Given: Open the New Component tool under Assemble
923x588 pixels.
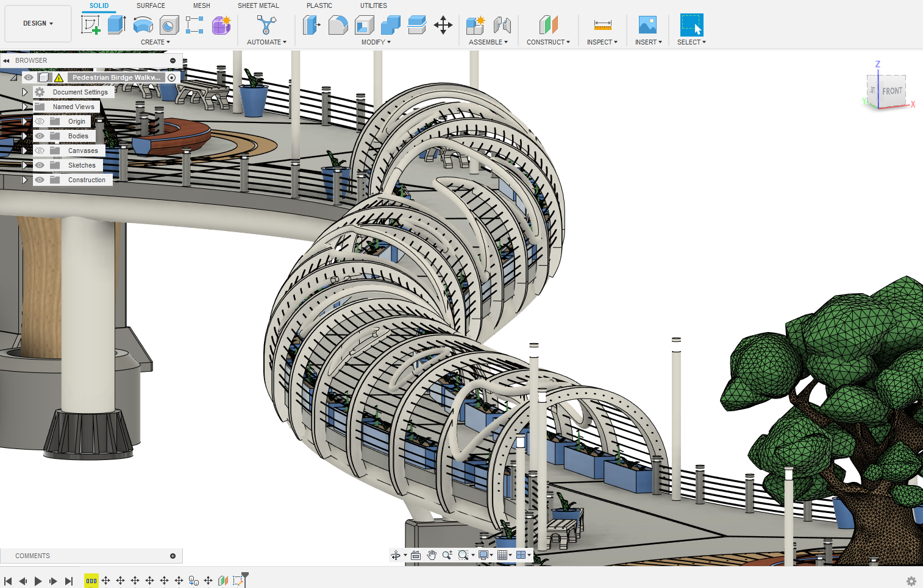Looking at the screenshot, I should click(476, 26).
